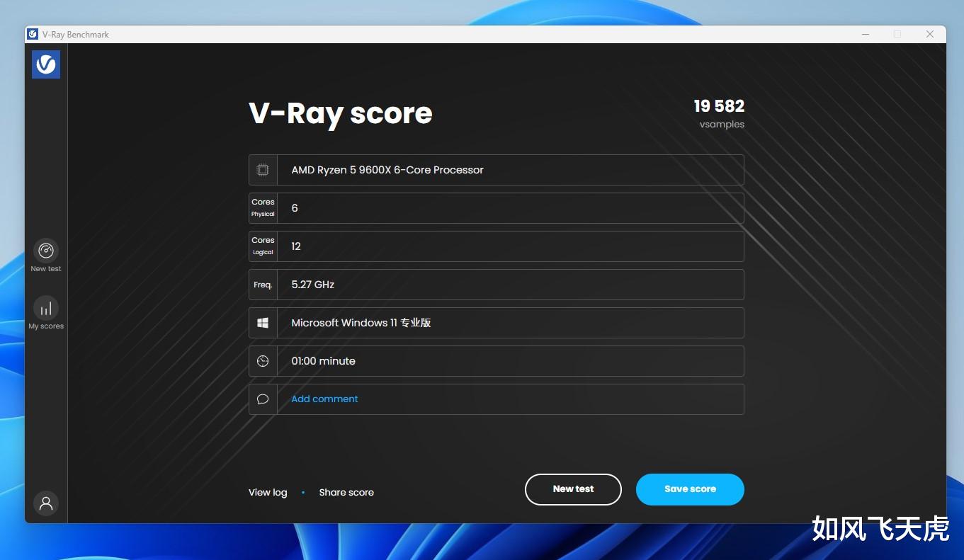Click the Share score link
Viewport: 964px width, 560px height.
click(x=346, y=492)
